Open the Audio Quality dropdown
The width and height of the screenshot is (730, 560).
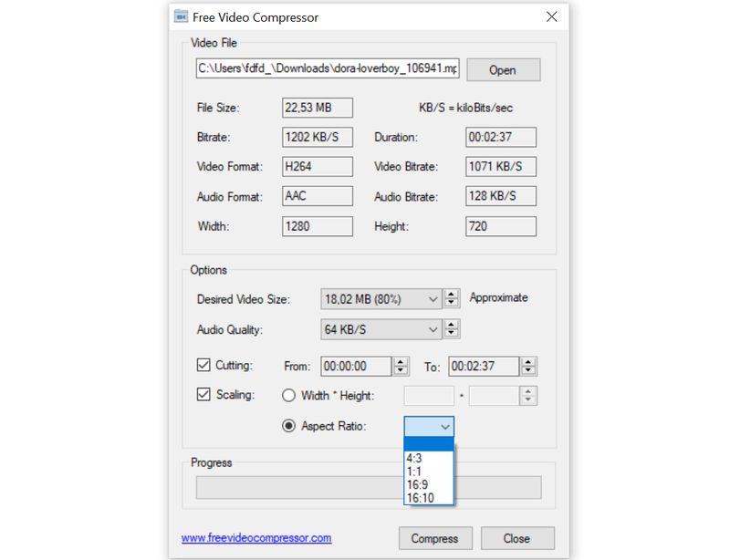pyautogui.click(x=381, y=329)
